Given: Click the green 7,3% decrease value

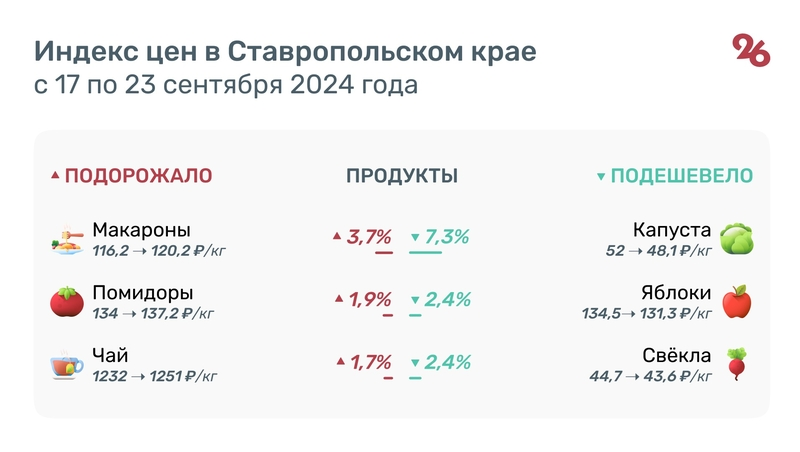Looking at the screenshot, I should (447, 238).
